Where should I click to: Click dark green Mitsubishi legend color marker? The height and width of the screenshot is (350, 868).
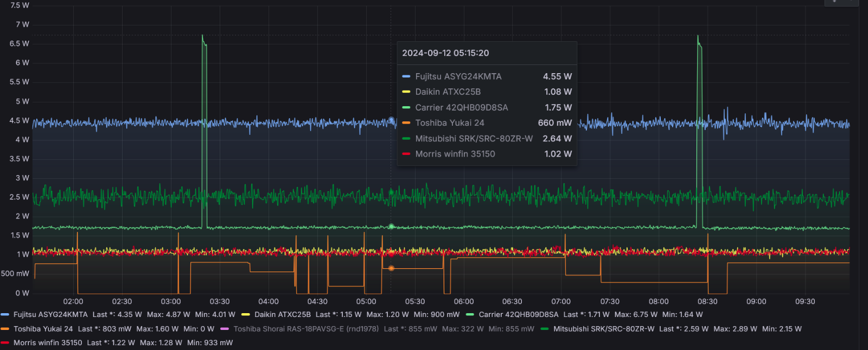pos(545,329)
